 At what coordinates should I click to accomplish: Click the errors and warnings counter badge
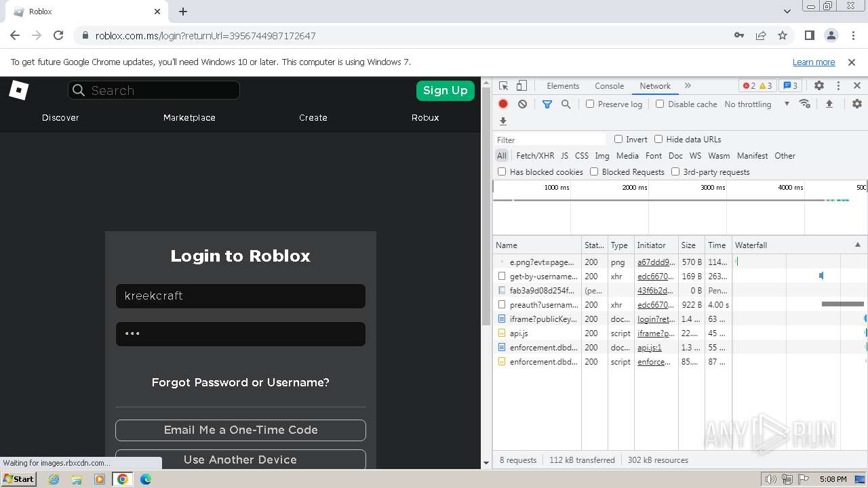[757, 86]
